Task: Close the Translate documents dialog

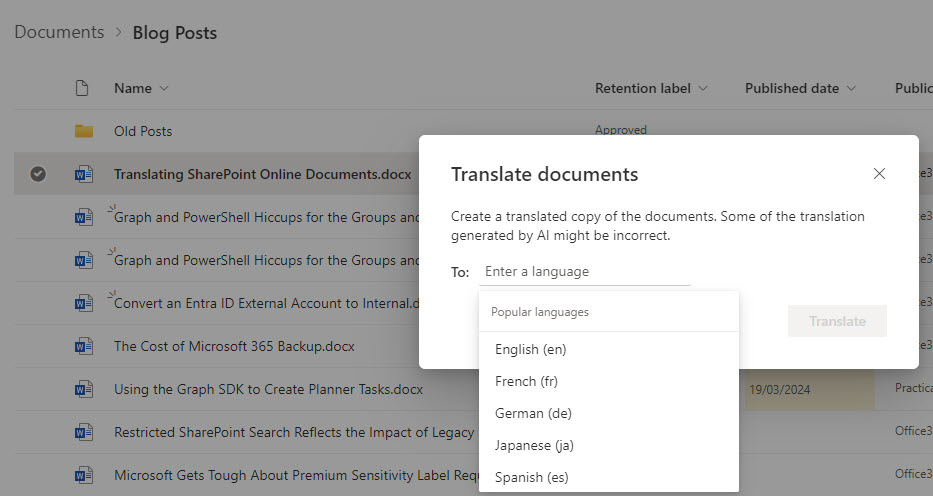Action: tap(879, 174)
